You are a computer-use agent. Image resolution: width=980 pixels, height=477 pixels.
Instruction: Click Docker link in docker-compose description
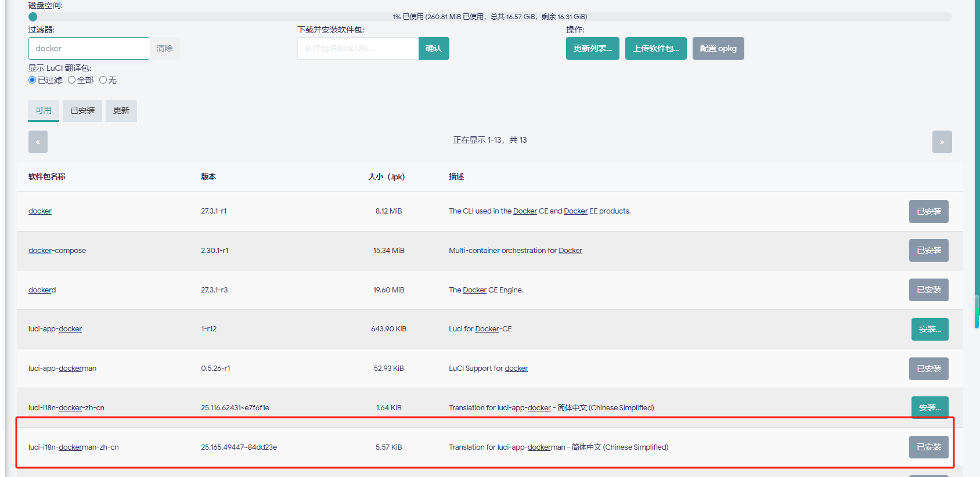click(570, 251)
